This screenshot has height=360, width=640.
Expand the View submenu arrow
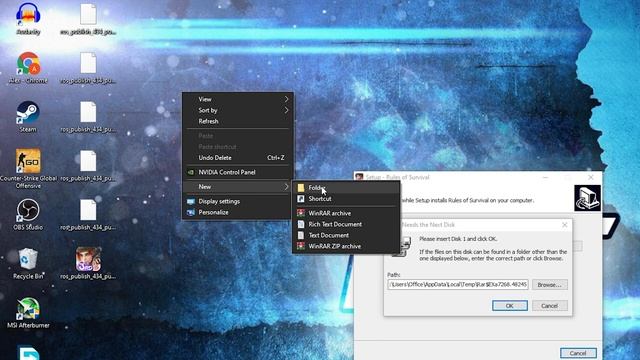[x=287, y=99]
